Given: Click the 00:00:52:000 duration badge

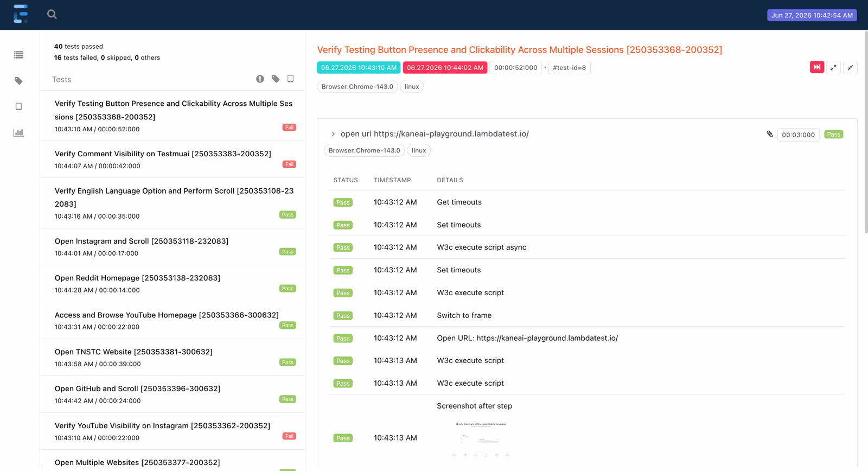Looking at the screenshot, I should [x=515, y=68].
